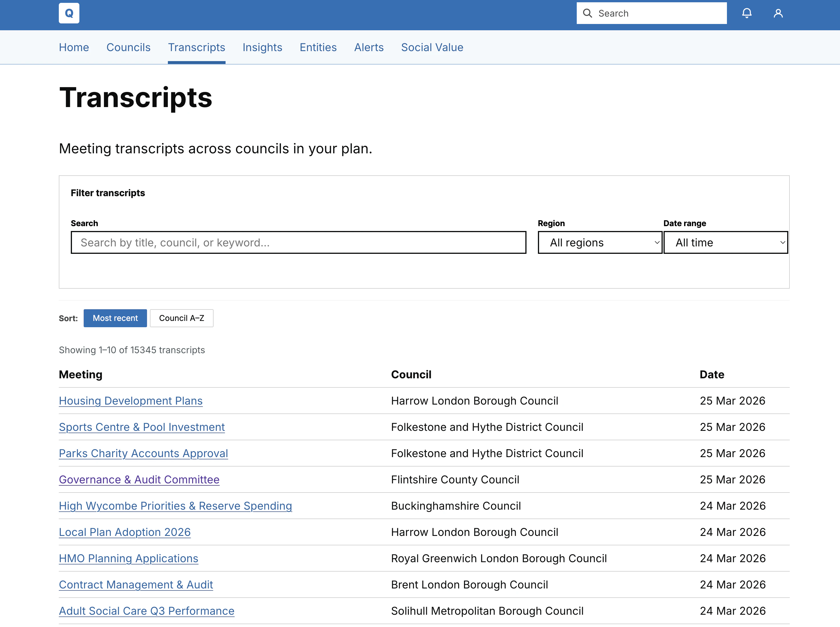Open the Social Value tab
Image resolution: width=840 pixels, height=627 pixels.
pyautogui.click(x=432, y=47)
